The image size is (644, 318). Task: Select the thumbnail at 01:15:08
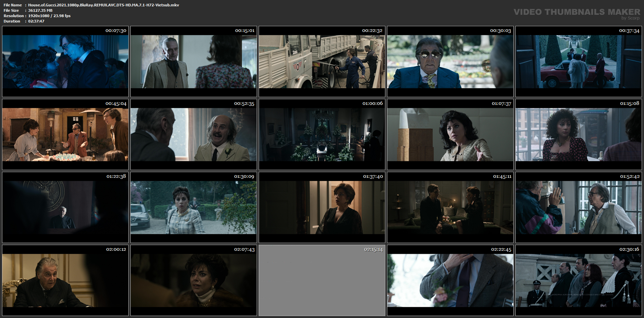pos(578,134)
